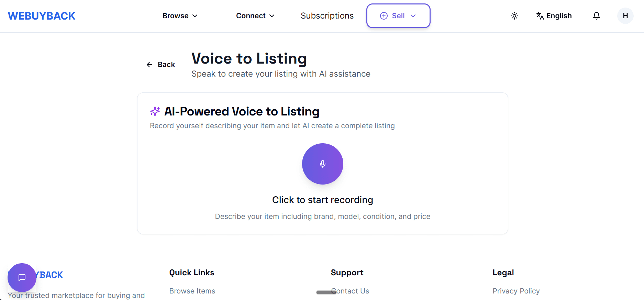The image size is (644, 300).
Task: Toggle the light/dark theme sun icon
Action: 514,16
